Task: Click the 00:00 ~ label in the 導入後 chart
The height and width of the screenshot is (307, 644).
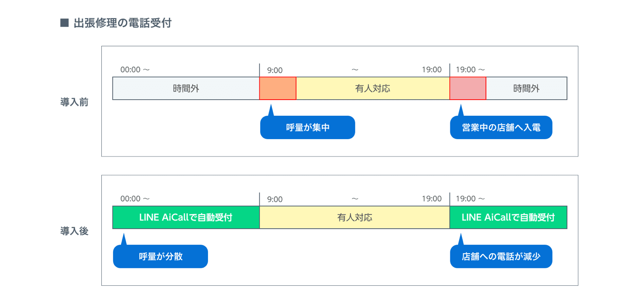Action: tap(135, 198)
